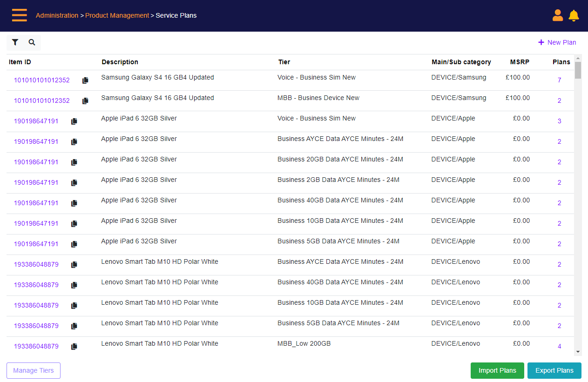
Task: Sort by Main/Sub category header
Action: pos(461,62)
